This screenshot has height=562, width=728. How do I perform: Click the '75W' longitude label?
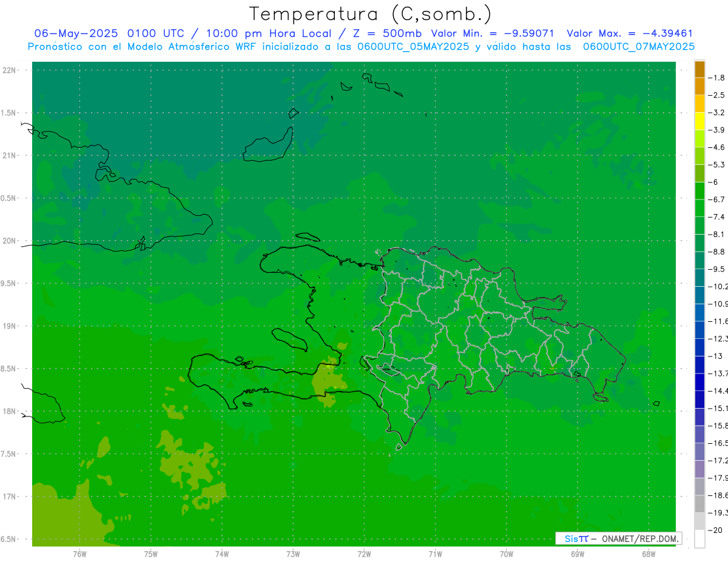pyautogui.click(x=151, y=554)
